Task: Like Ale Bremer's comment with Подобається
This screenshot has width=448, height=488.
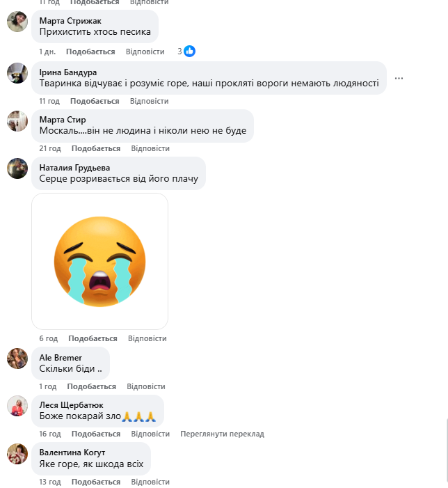Action: [x=91, y=386]
